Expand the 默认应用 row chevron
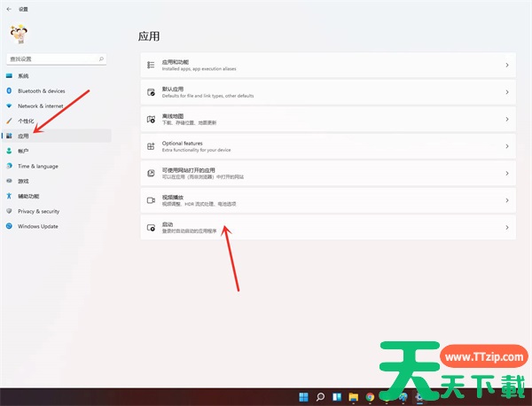 506,92
